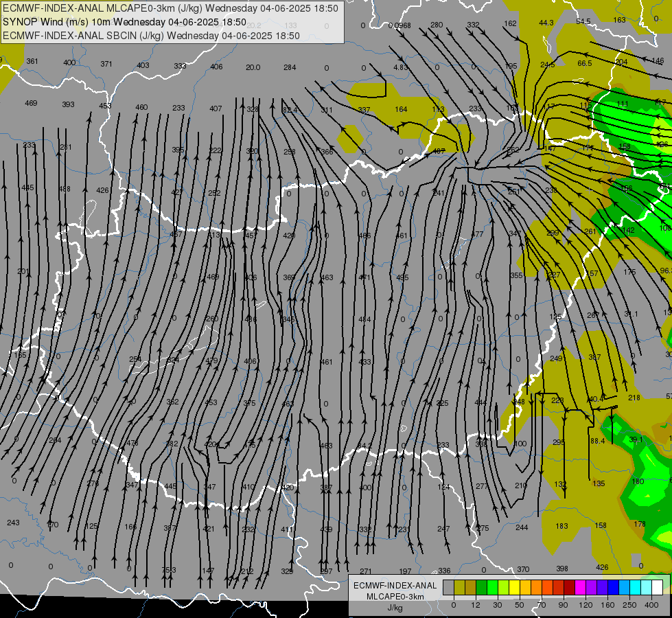Viewport: 672px width, 618px height.
Task: Click the map value 484
Action: click(x=364, y=319)
